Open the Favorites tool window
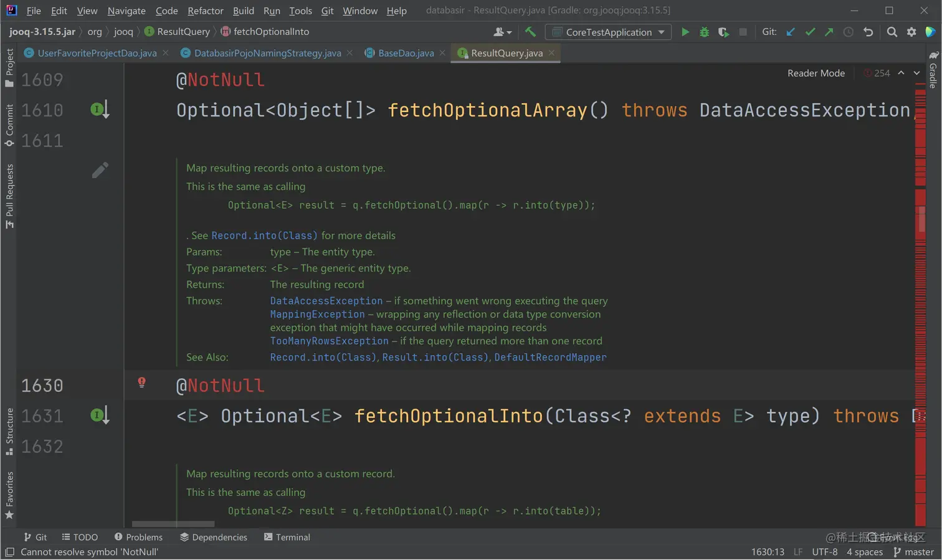This screenshot has width=942, height=560. [9, 495]
